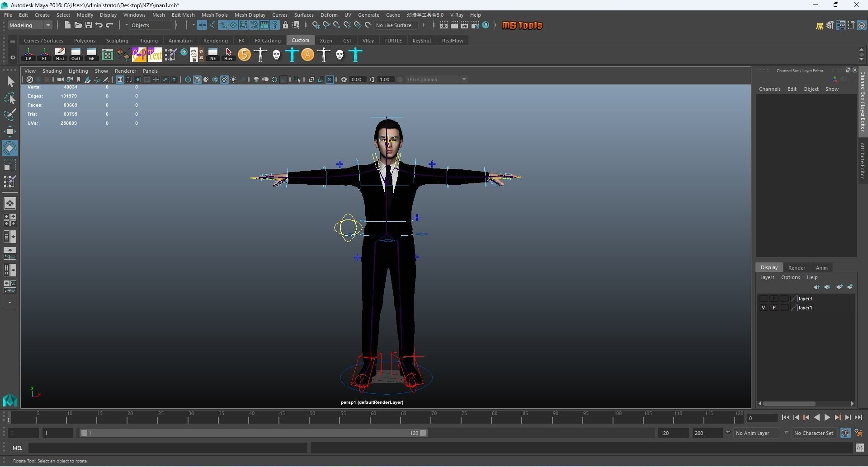This screenshot has height=467, width=868.
Task: Switch to the Rigging shelf tab
Action: (x=148, y=41)
